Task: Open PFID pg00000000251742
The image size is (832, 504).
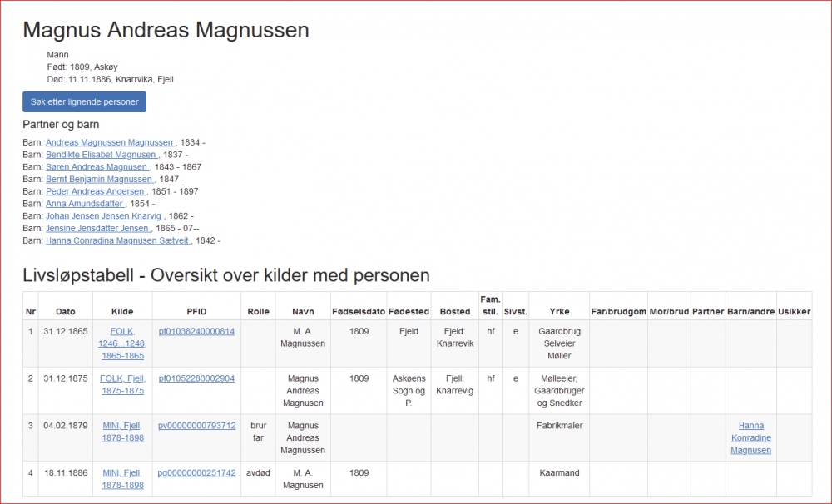Action: coord(197,472)
